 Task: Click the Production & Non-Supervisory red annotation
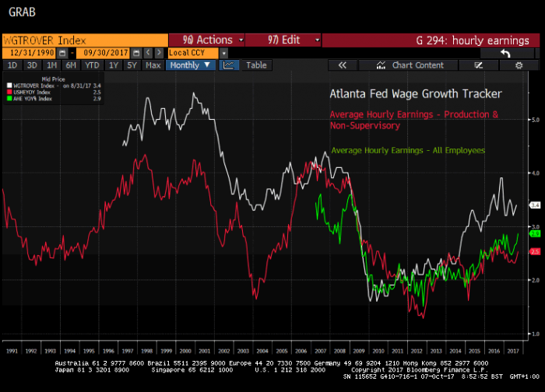coord(413,120)
